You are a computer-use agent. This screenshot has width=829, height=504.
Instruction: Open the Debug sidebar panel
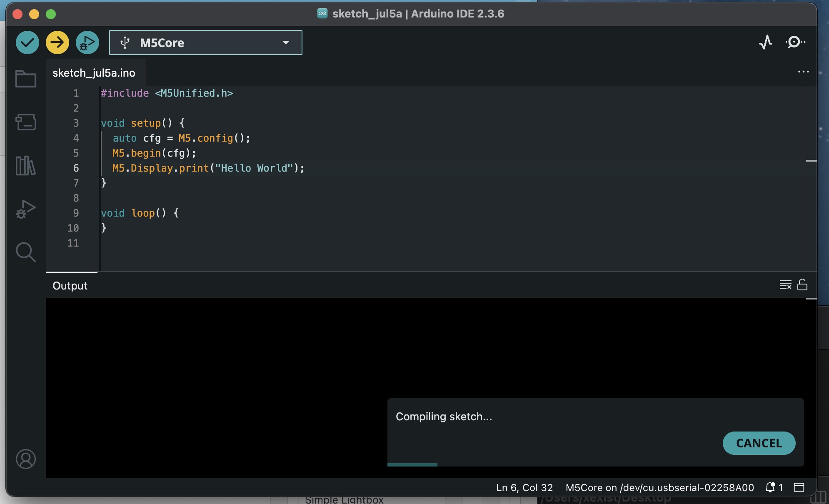pyautogui.click(x=26, y=209)
